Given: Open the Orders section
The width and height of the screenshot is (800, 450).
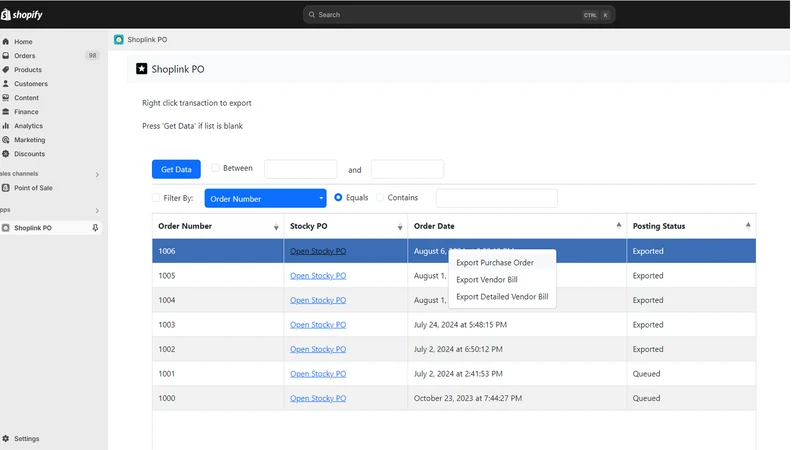Looking at the screenshot, I should pos(24,56).
